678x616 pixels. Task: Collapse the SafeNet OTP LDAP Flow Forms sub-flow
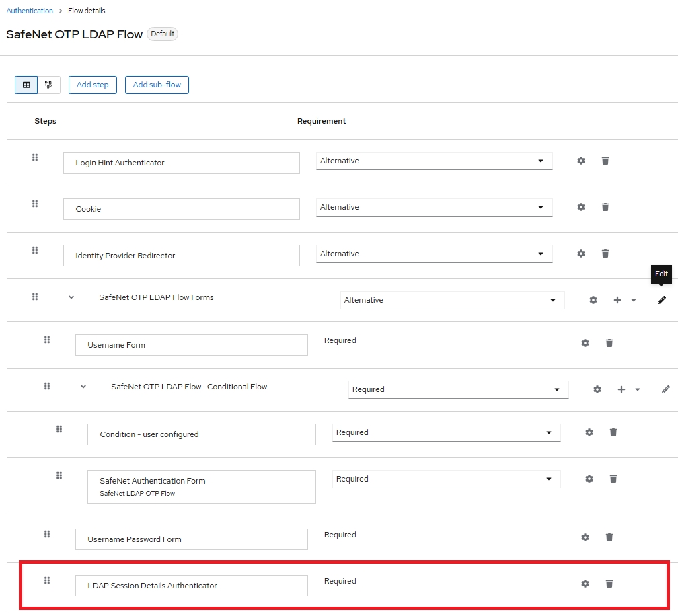pyautogui.click(x=71, y=297)
